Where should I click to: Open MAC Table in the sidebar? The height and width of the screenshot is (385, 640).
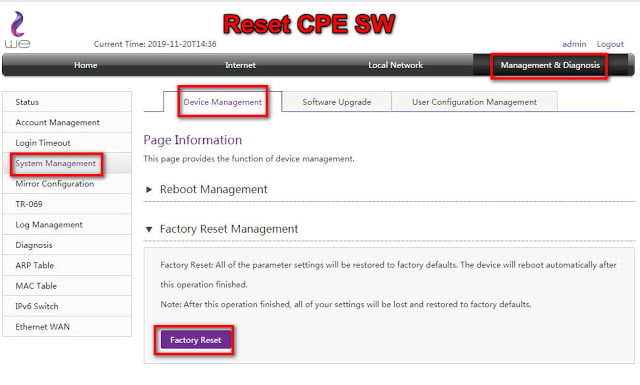coord(67,286)
